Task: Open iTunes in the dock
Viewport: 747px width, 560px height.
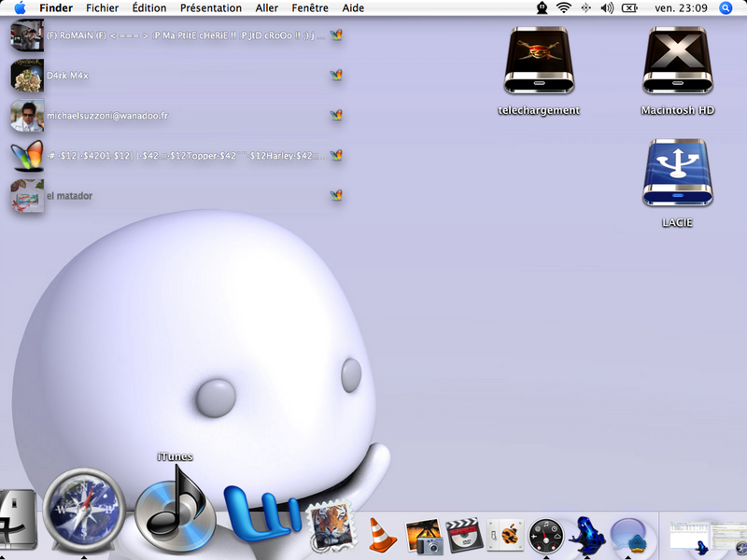Action: coord(175,511)
